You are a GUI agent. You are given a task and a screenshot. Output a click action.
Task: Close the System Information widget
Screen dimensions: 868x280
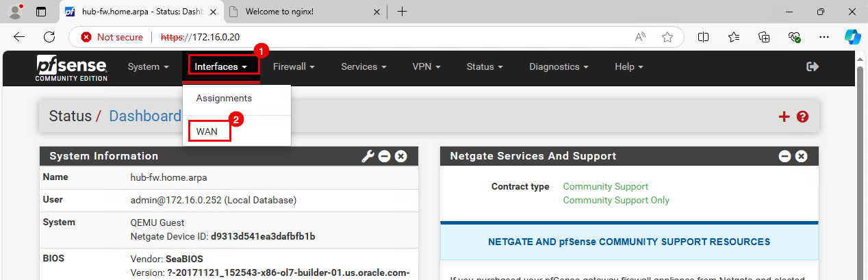401,157
